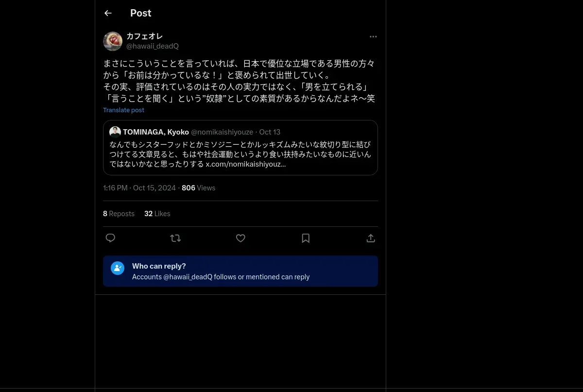Viewport: 583px width, 392px height.
Task: Click the Oct 13 date on quoted post
Action: tap(270, 132)
